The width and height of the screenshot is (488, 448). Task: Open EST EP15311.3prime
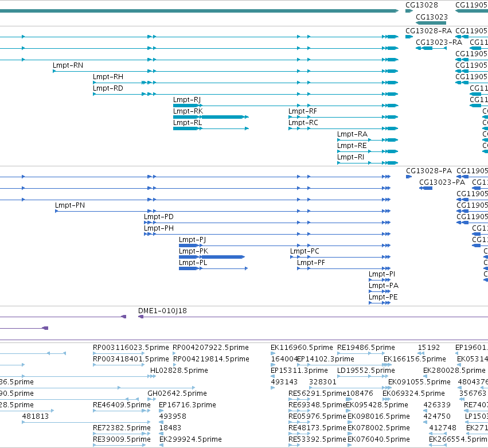click(x=299, y=371)
